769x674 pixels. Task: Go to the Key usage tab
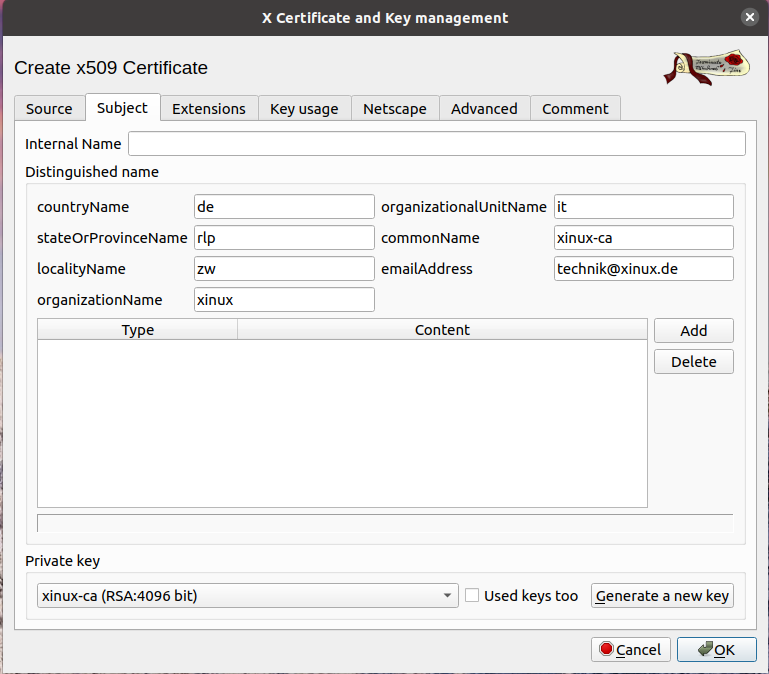click(x=304, y=109)
